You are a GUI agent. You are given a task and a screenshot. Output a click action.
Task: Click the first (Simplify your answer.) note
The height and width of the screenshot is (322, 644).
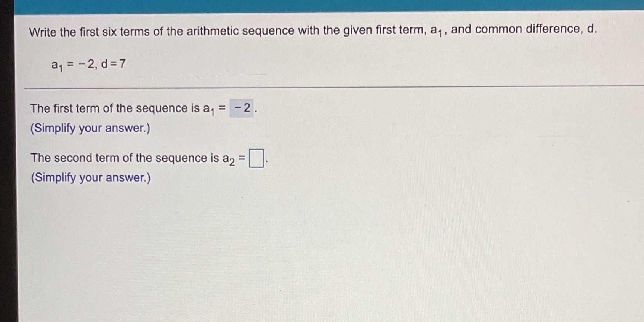point(90,128)
